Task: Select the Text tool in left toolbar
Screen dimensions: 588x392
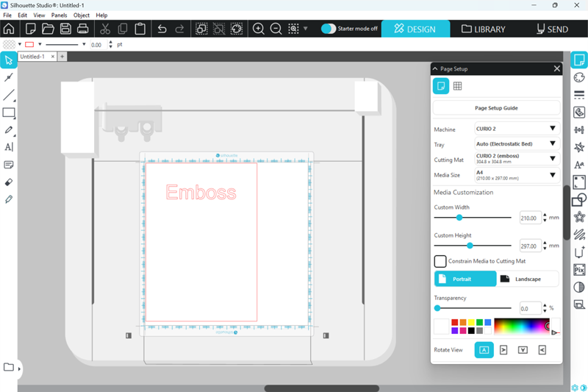Action: pos(9,147)
